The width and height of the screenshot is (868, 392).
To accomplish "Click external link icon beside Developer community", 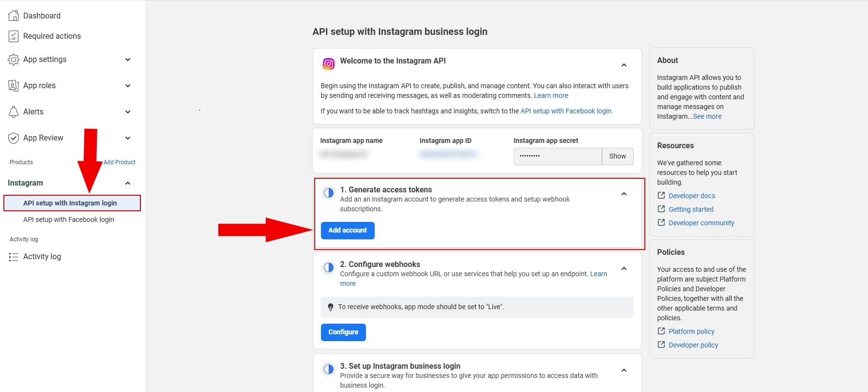I will pyautogui.click(x=661, y=222).
